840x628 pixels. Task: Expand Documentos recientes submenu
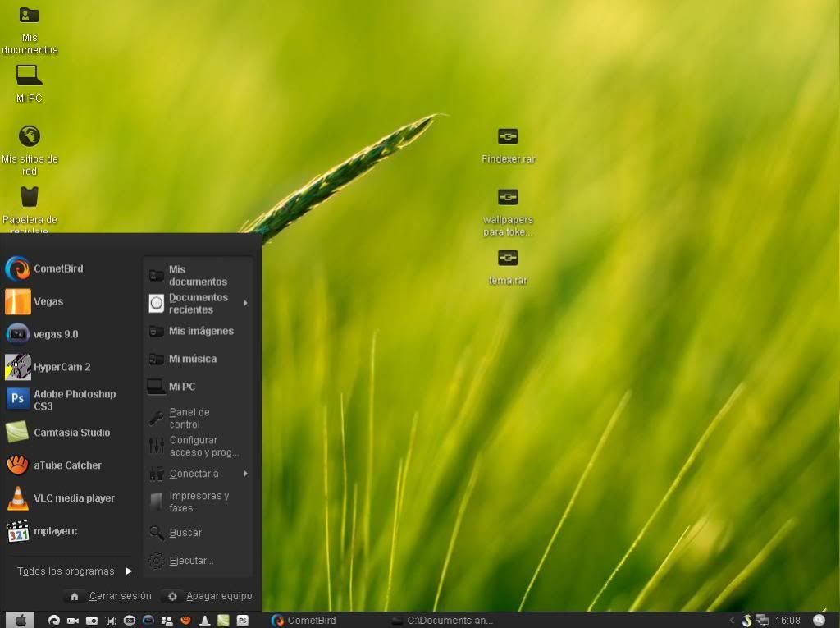(199, 304)
